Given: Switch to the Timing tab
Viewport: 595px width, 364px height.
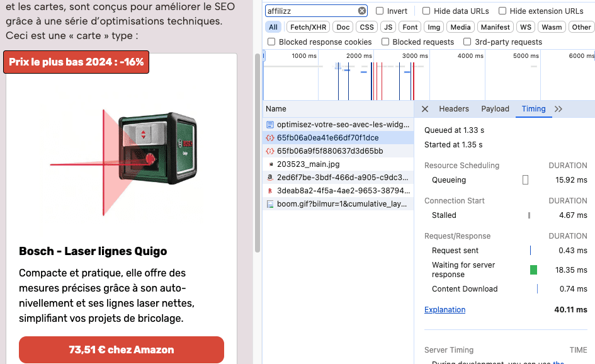Looking at the screenshot, I should tap(533, 109).
